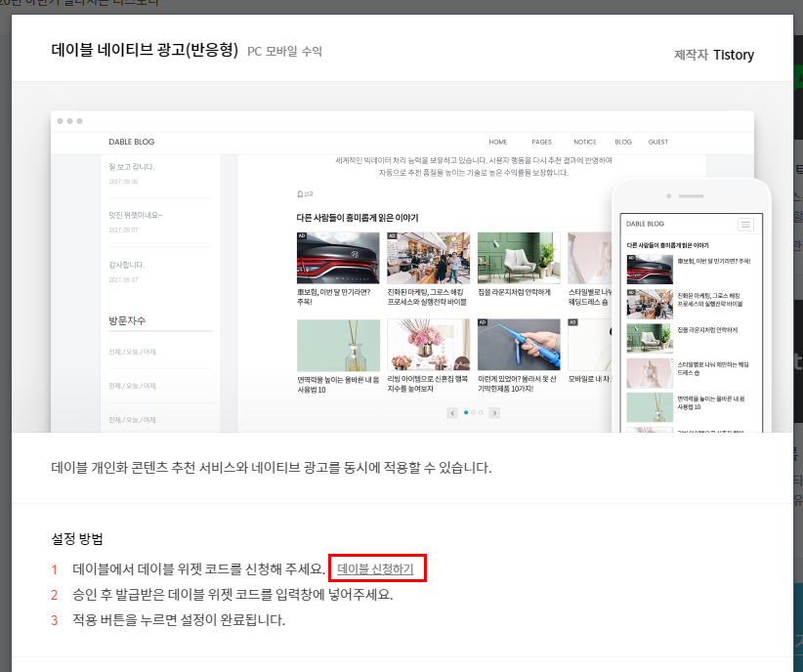Click step 2 text about 위젯 코드를 입력창에 넣어주세요

[x=232, y=594]
